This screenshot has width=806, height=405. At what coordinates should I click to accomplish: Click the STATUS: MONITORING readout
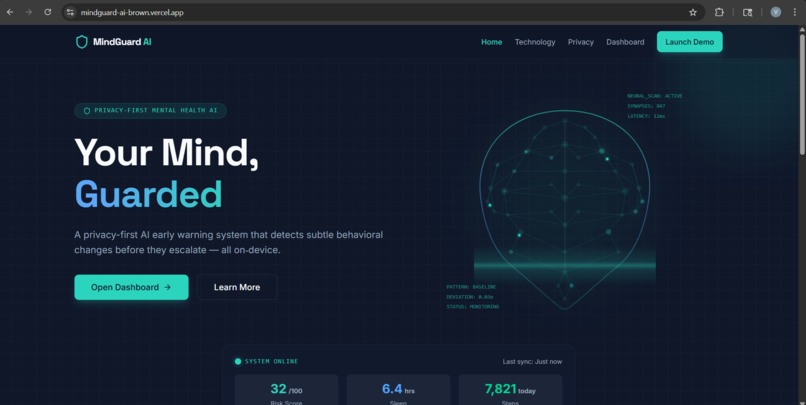click(x=472, y=307)
